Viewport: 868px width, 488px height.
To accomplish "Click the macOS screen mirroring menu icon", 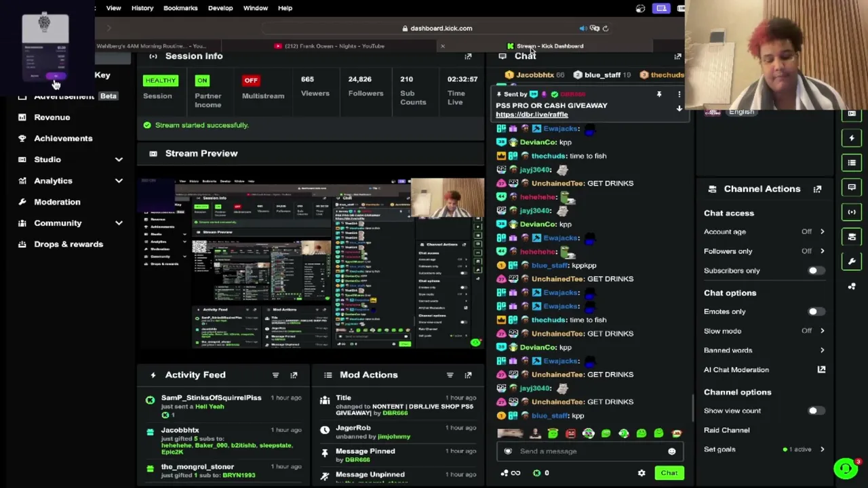I will [661, 8].
